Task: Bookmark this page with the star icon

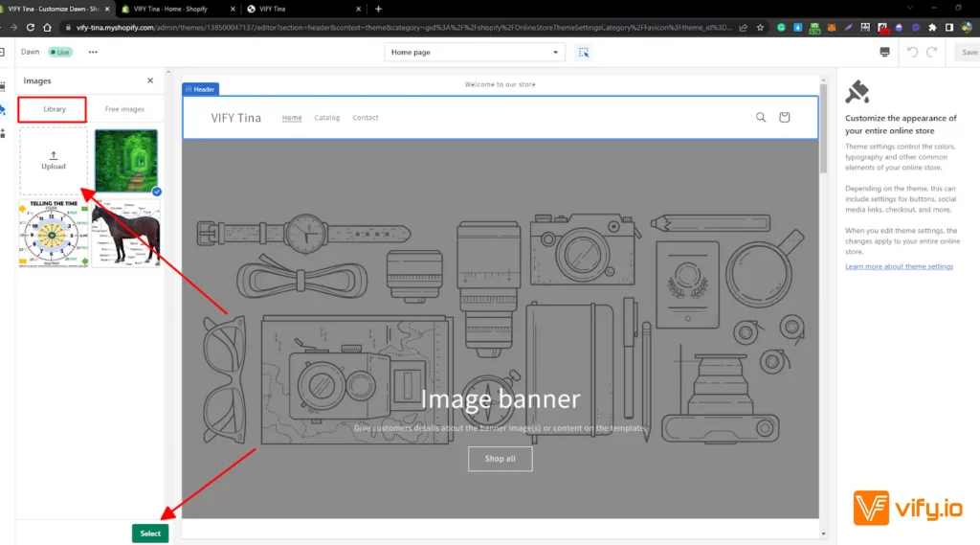Action: point(760,28)
